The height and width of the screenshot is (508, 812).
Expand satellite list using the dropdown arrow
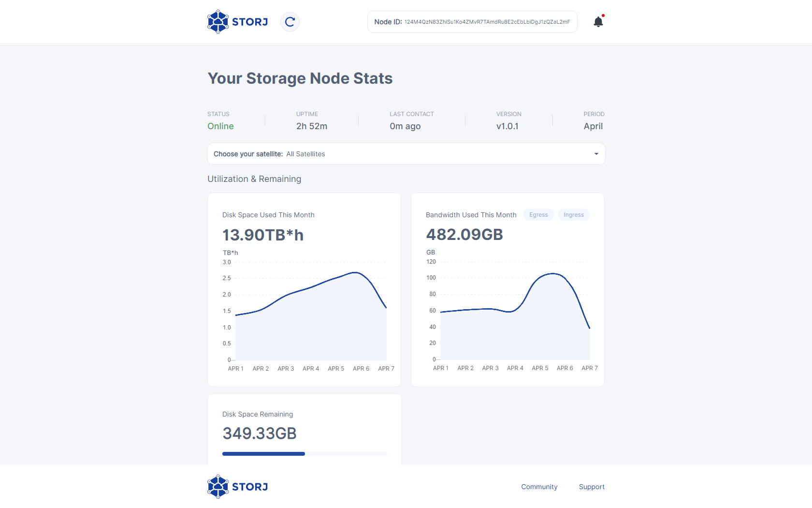coord(596,154)
